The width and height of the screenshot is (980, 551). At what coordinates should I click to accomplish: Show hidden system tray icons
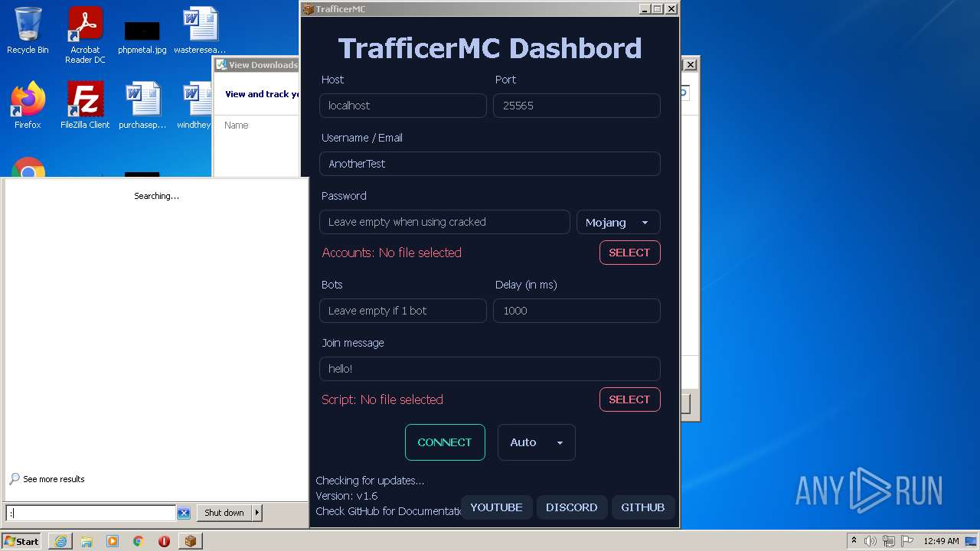coord(854,541)
